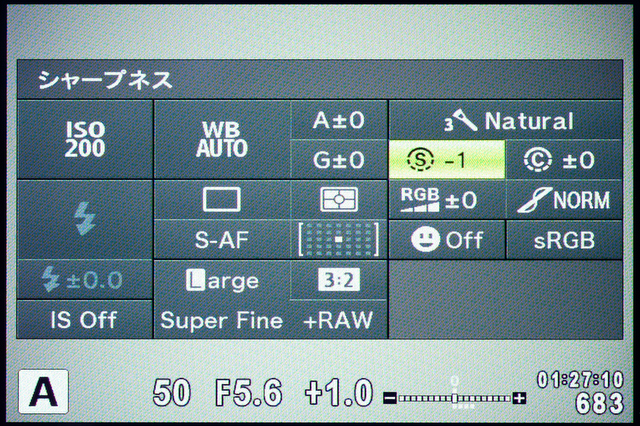Select the flash mode lightning icon
The width and height of the screenshot is (640, 426).
(85, 219)
